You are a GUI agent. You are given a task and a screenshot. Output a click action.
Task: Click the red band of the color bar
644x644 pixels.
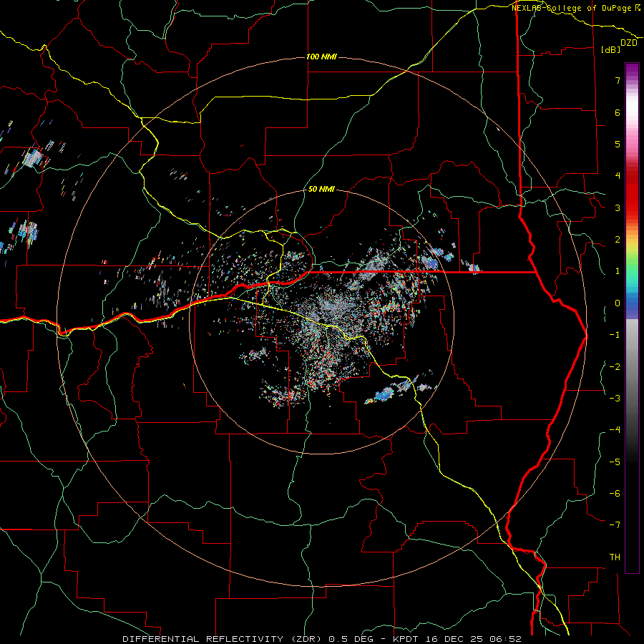[x=632, y=193]
